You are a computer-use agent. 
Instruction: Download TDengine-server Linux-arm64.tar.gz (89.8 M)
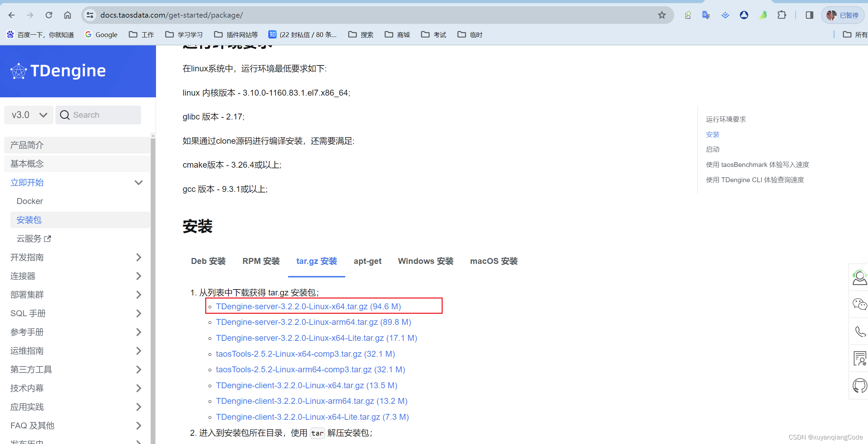tap(313, 322)
